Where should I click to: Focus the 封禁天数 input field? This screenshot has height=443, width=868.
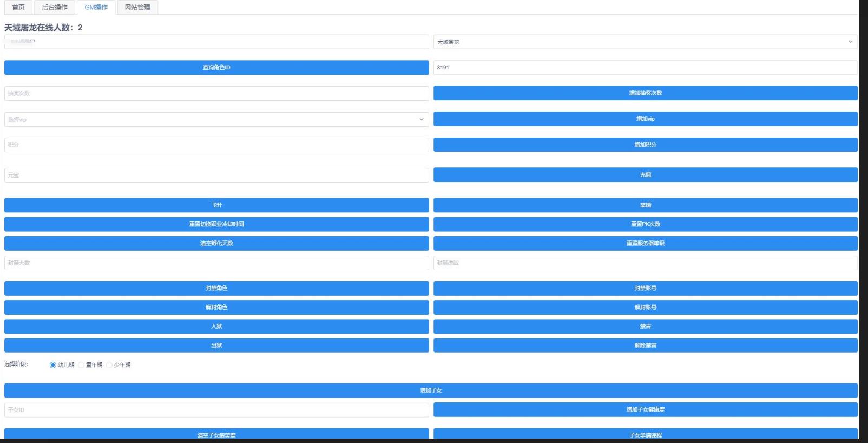[x=216, y=263]
